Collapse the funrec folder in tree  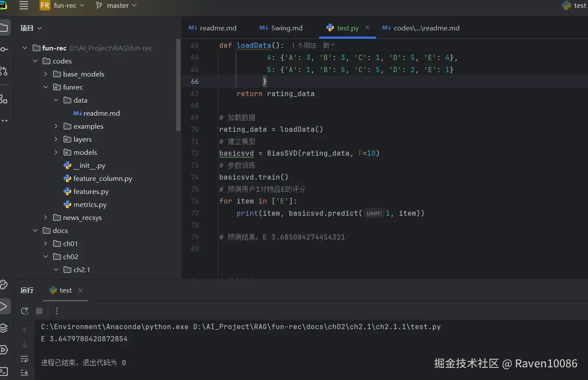pos(46,87)
